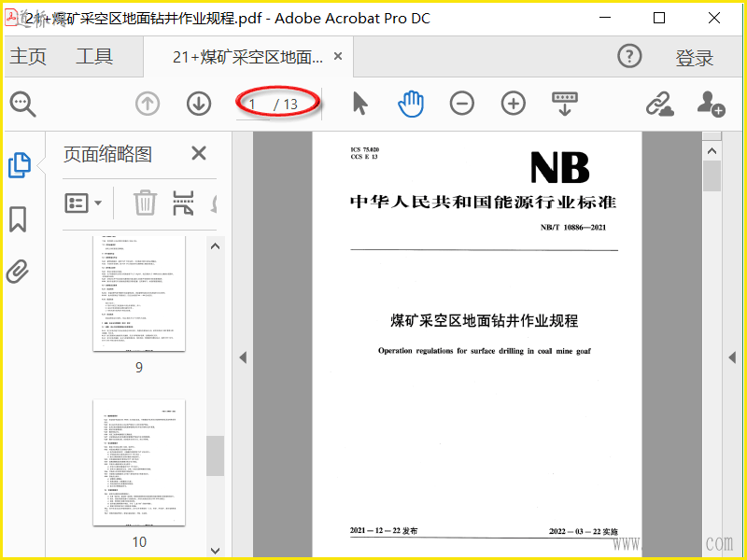Screen dimensions: 747x560
Task: Toggle the page thumbnails panel icon
Action: point(20,165)
